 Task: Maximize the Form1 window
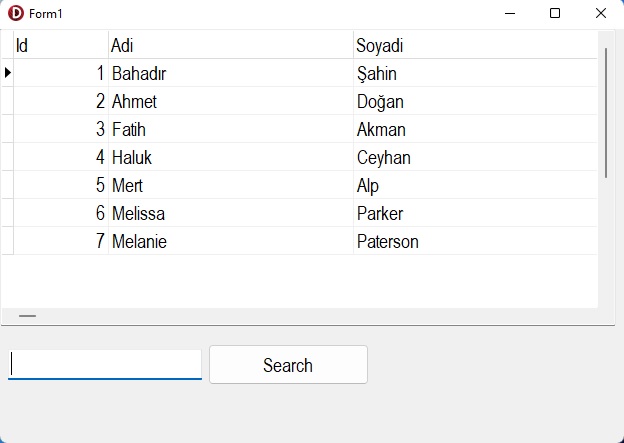click(555, 13)
